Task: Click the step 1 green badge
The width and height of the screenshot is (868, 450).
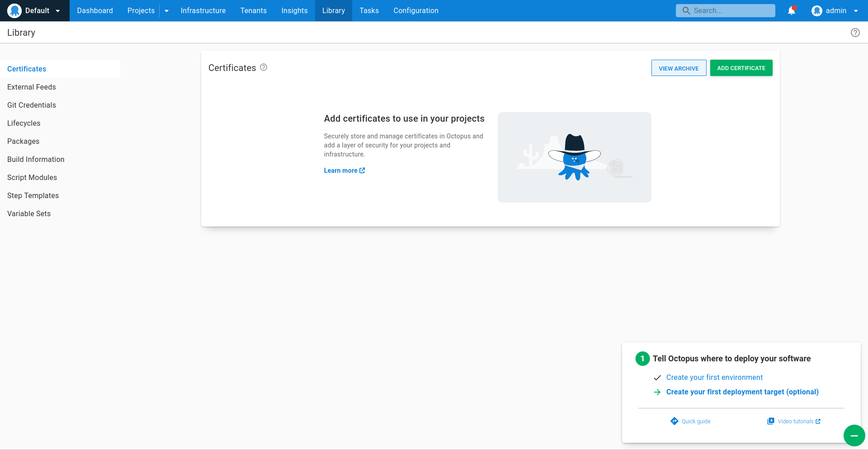Action: tap(642, 359)
